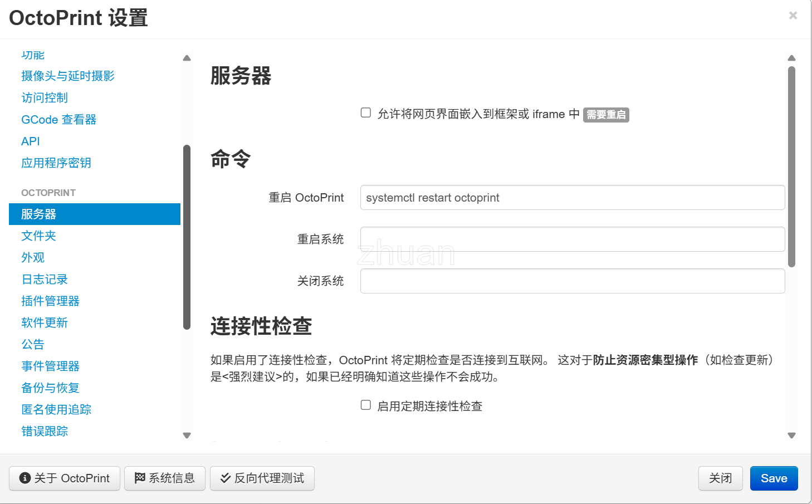The width and height of the screenshot is (812, 504).
Task: Open API settings section
Action: 31,141
